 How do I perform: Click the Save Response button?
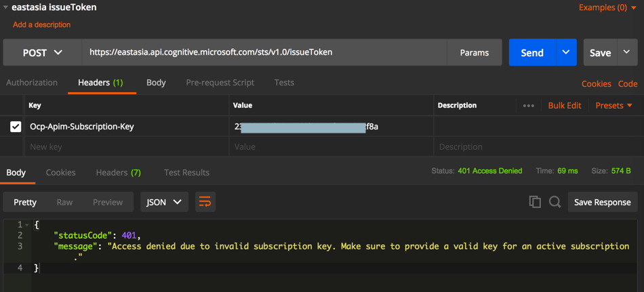pyautogui.click(x=602, y=202)
